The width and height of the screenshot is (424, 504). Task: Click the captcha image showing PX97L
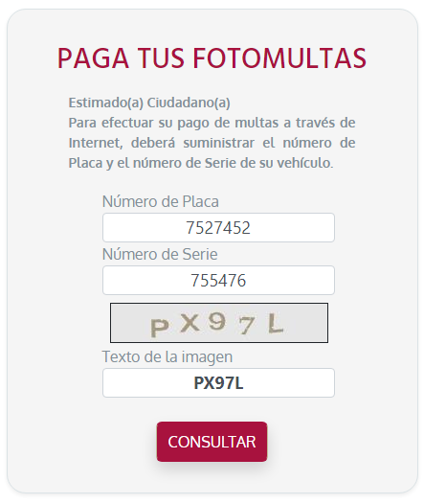click(219, 323)
